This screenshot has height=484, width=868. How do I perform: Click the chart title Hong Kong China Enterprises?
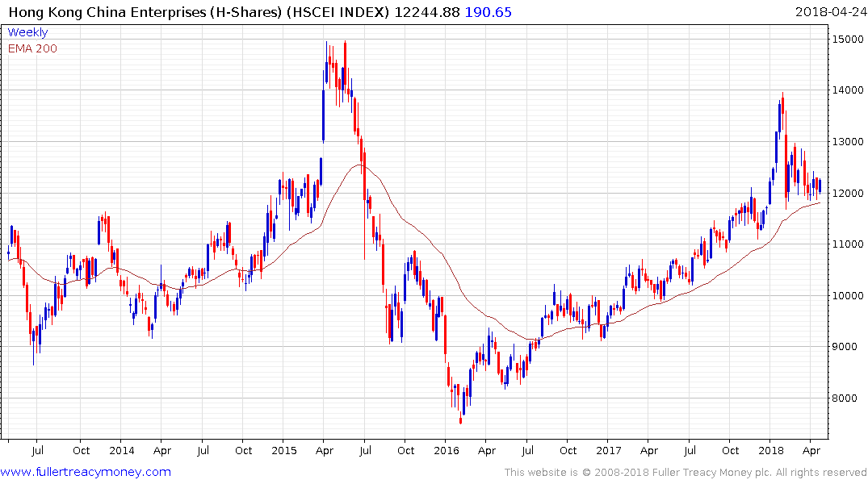[x=198, y=12]
